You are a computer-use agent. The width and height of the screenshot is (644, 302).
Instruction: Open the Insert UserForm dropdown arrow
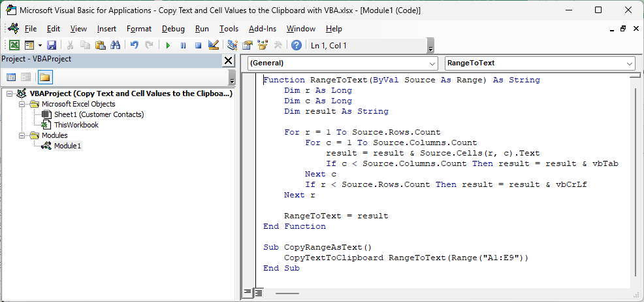pos(40,45)
